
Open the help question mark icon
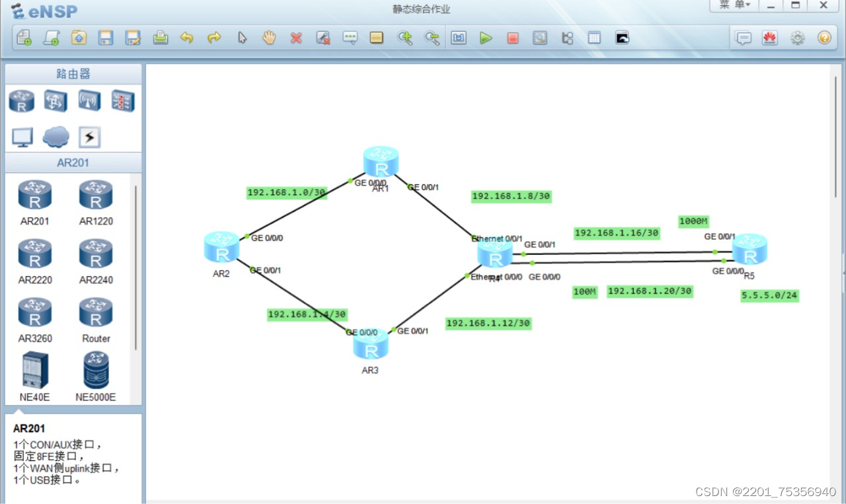click(x=824, y=38)
